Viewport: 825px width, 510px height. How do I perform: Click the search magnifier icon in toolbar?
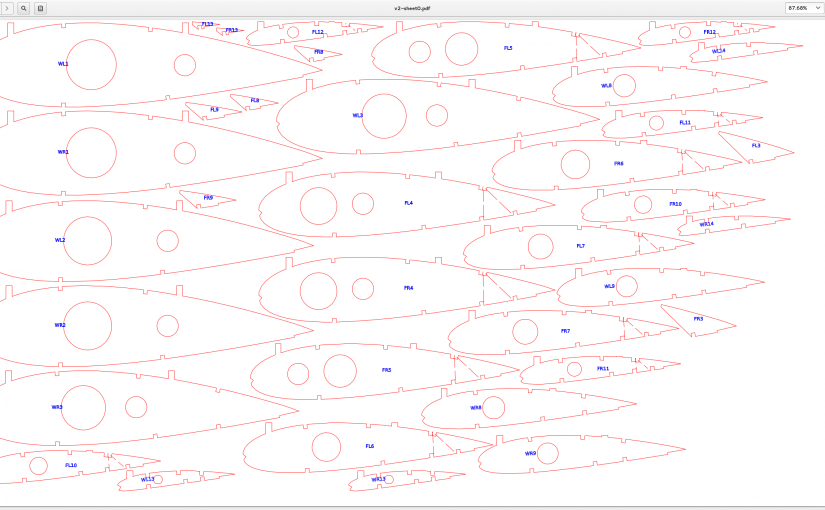pos(23,7)
